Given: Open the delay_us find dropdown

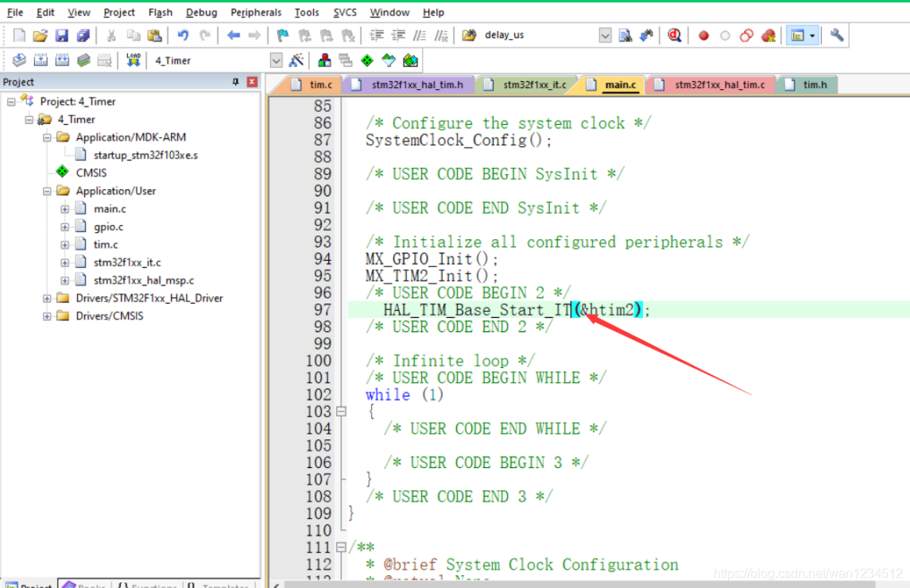Looking at the screenshot, I should click(605, 36).
